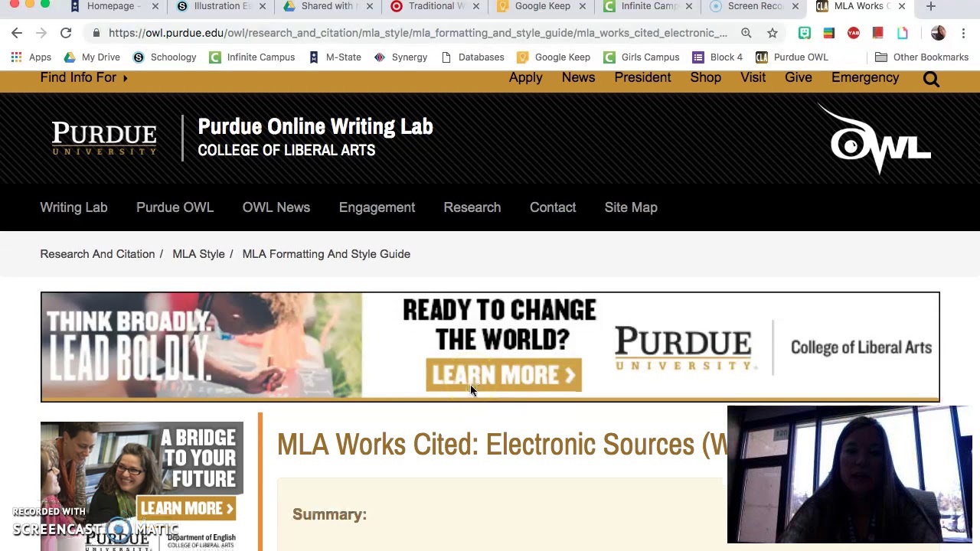
Task: Go to MLA Style breadcrumb
Action: [x=198, y=254]
